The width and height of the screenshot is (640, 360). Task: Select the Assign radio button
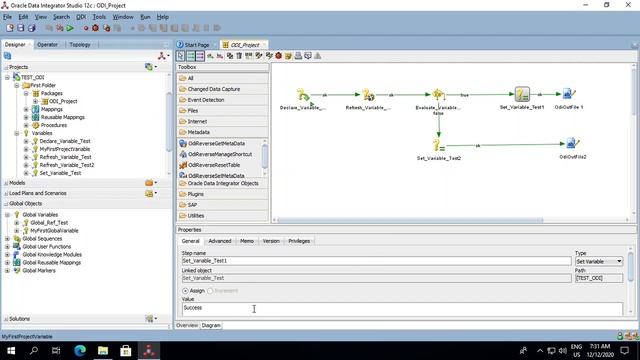(186, 291)
